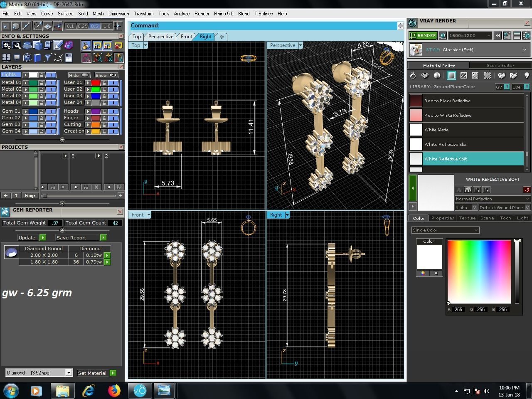Select the checkered texture material icon
The width and height of the screenshot is (532, 399).
click(x=463, y=75)
